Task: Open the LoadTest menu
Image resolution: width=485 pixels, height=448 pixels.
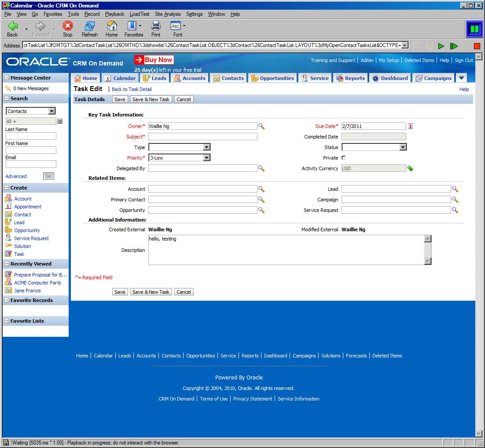Action: click(x=140, y=14)
